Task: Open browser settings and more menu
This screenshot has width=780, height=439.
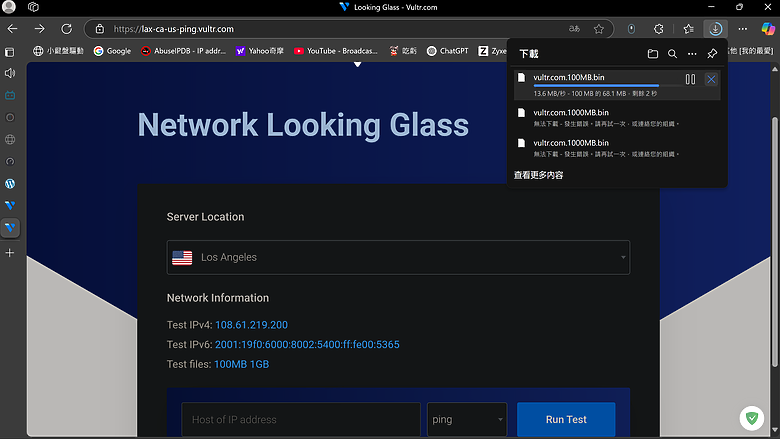Action: click(x=743, y=29)
